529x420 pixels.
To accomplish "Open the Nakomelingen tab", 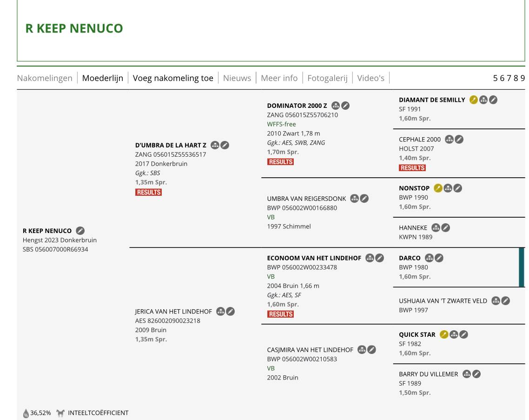I will (45, 78).
